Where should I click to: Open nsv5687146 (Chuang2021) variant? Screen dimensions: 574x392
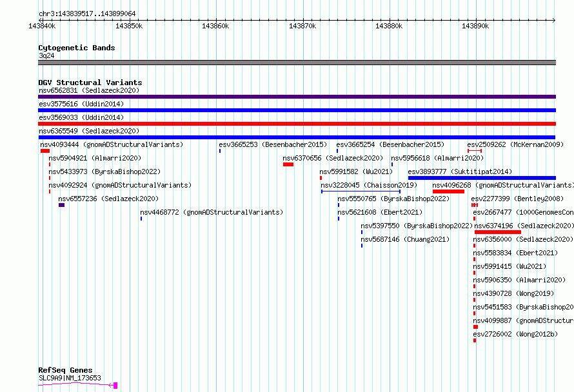(405, 239)
